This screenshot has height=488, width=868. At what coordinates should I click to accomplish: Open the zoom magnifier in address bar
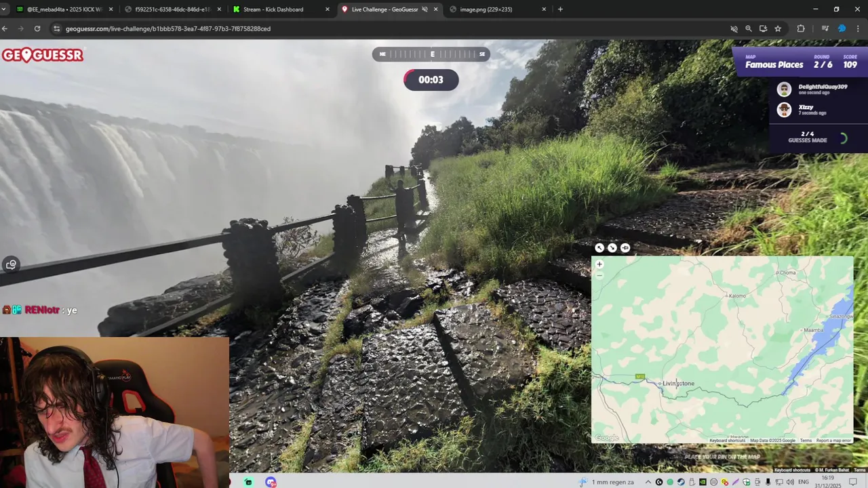[749, 28]
